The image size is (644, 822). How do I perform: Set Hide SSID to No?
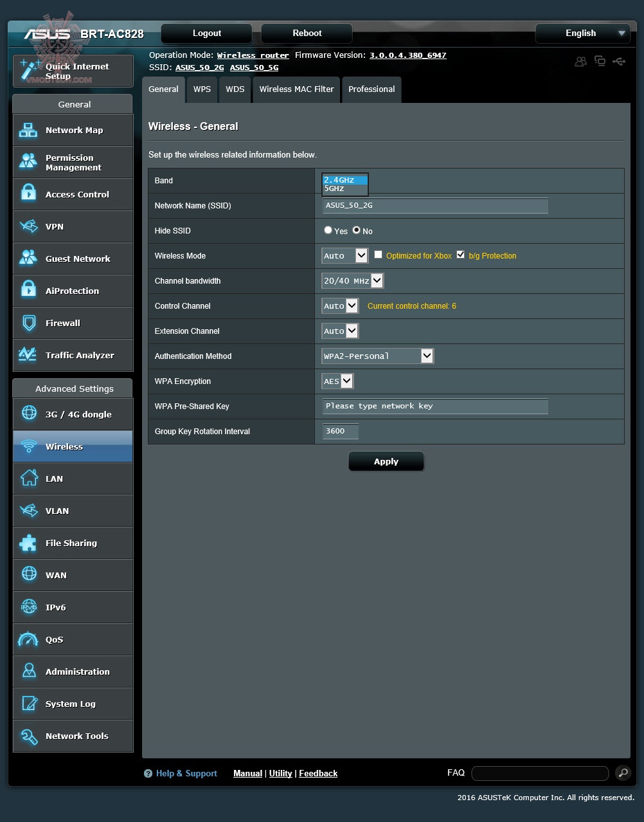(x=356, y=230)
